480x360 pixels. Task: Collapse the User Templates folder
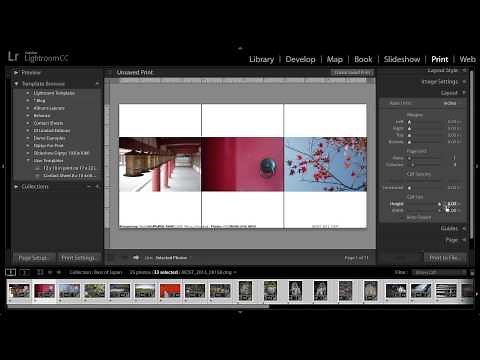tap(28, 161)
